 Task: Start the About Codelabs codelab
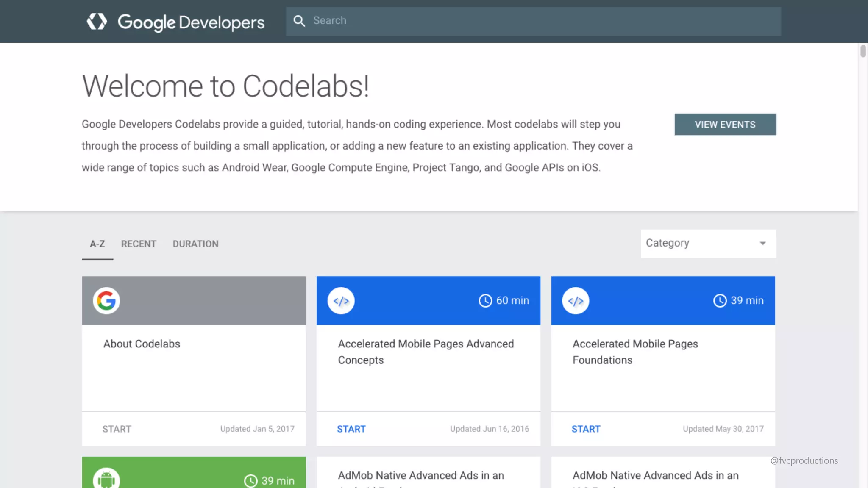coord(117,429)
